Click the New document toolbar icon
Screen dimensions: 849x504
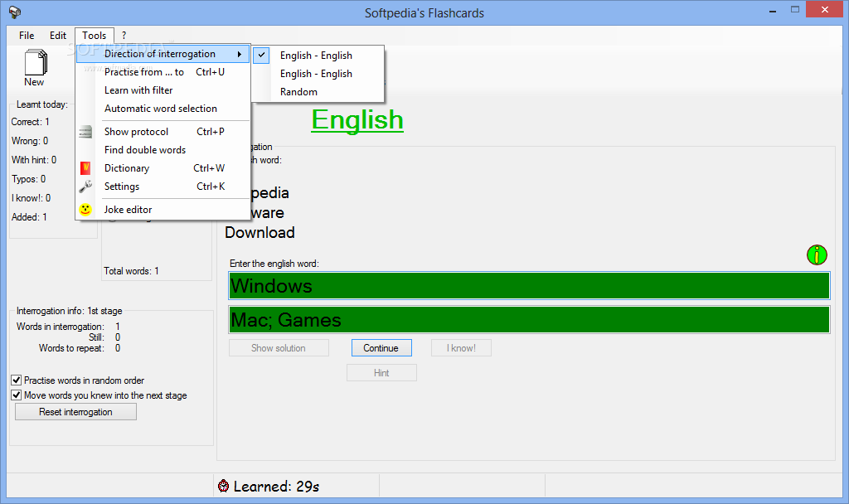(x=35, y=62)
